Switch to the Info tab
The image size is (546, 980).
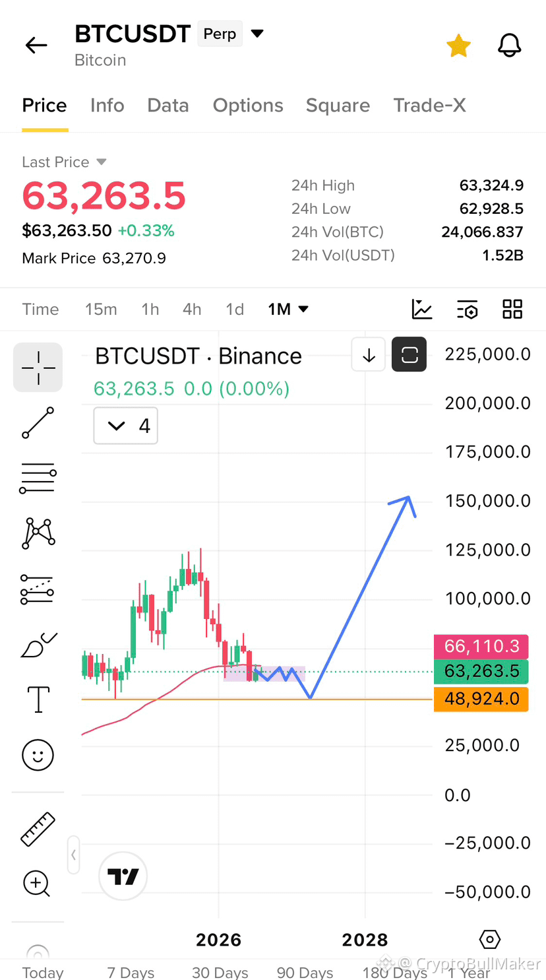[x=107, y=106]
